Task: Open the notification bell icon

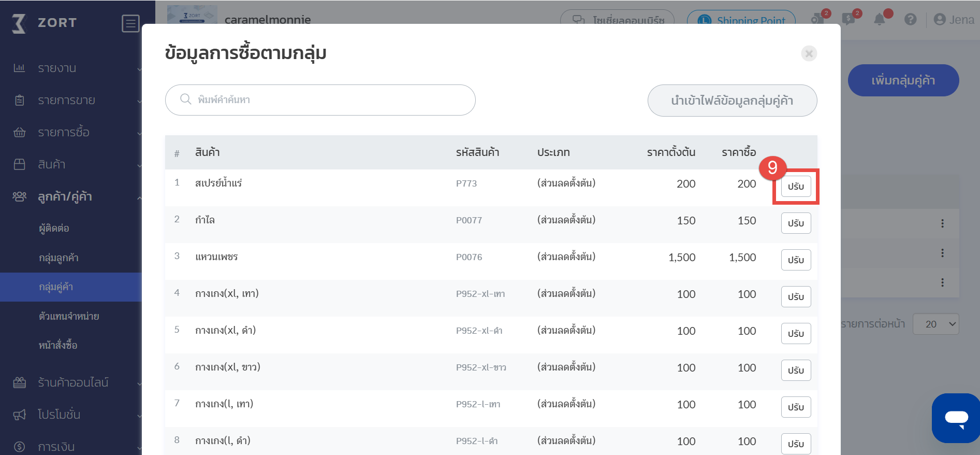Action: tap(879, 20)
